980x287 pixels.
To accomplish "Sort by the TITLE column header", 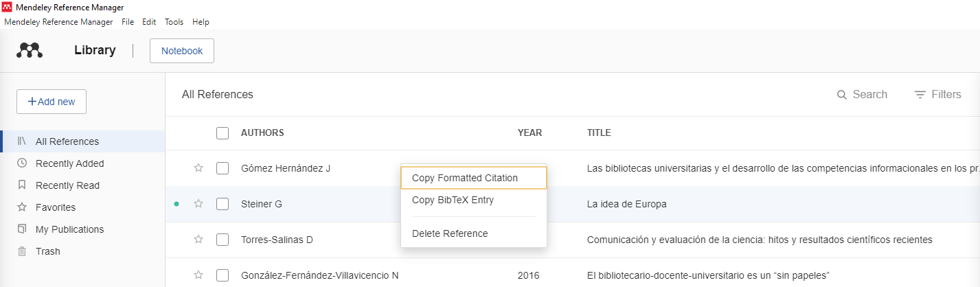I will pos(599,133).
